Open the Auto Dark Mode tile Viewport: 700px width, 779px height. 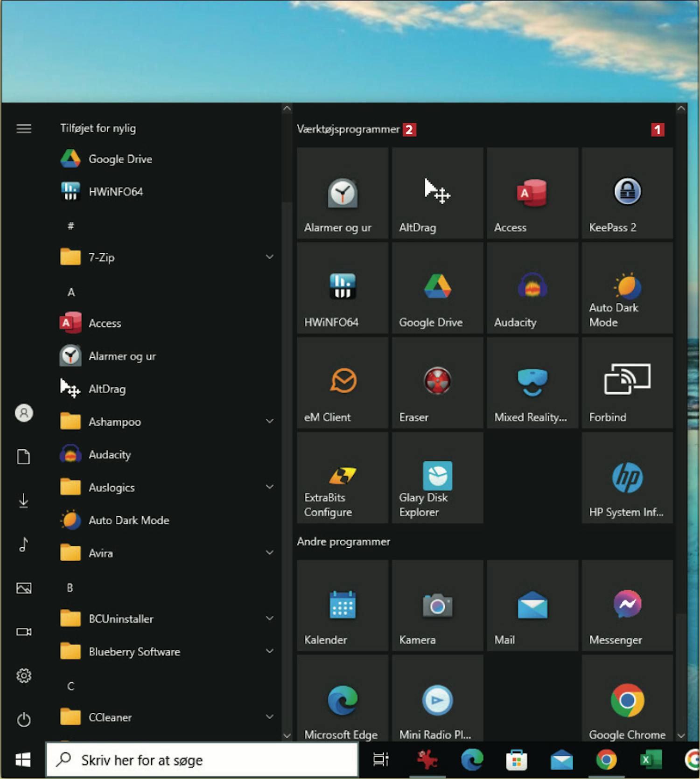(x=627, y=288)
